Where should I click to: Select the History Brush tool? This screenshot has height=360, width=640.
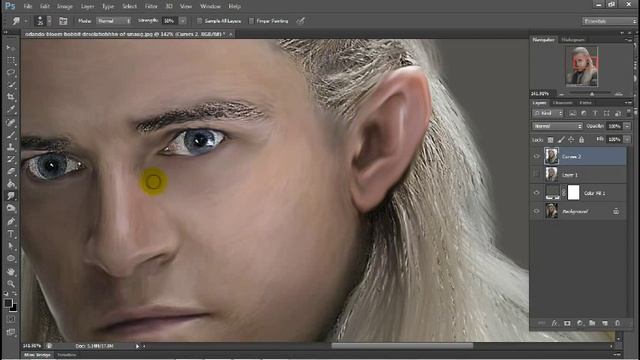[x=11, y=159]
